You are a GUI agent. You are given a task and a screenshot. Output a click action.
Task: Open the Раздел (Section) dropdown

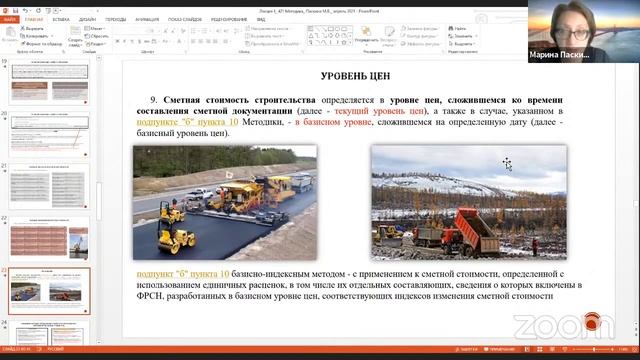(x=96, y=43)
